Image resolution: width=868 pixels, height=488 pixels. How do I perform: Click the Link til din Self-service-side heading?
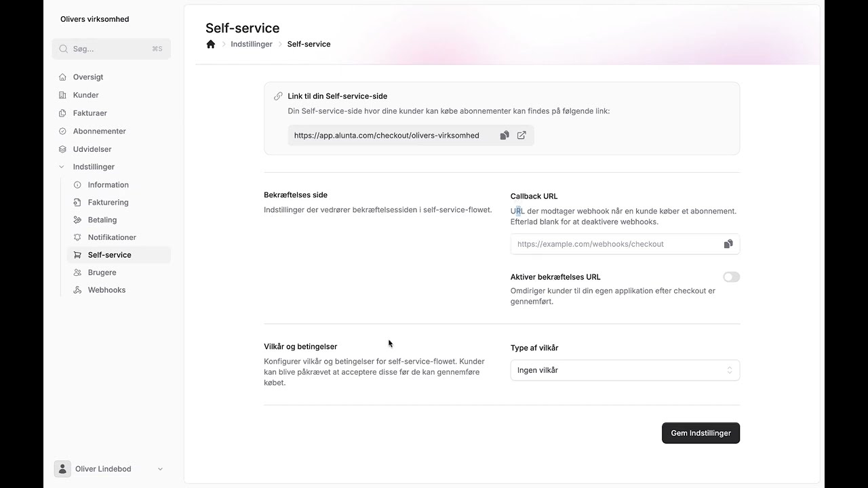click(x=337, y=96)
